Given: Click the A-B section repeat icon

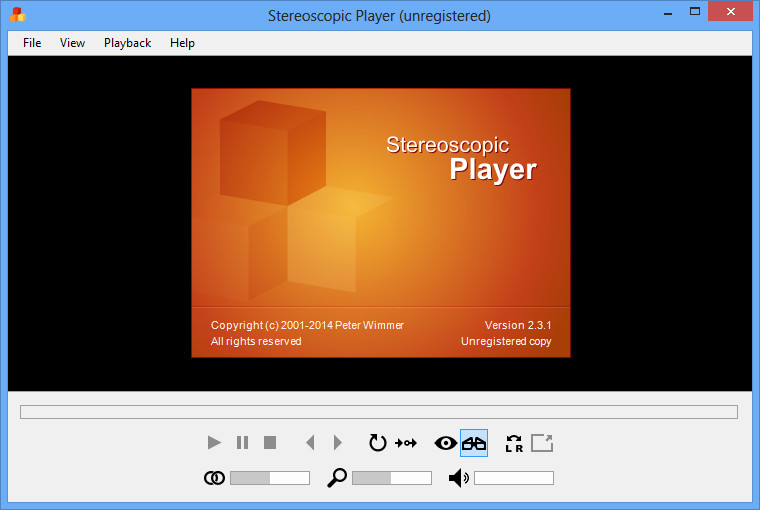Looking at the screenshot, I should 406,443.
